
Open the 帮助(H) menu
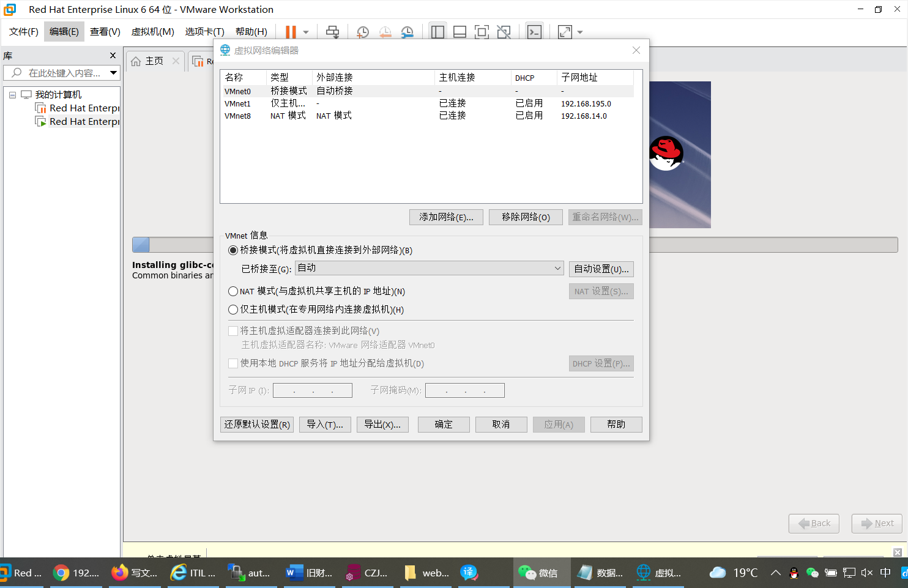(x=251, y=31)
